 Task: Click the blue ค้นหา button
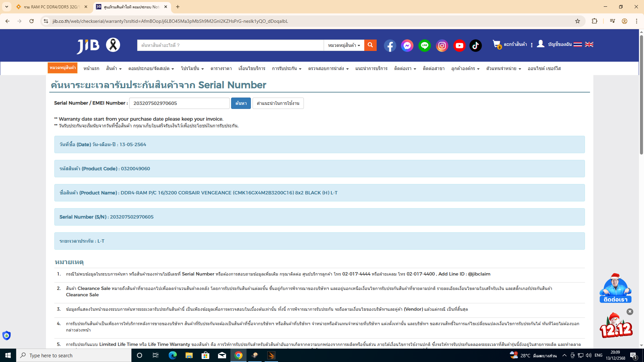241,103
